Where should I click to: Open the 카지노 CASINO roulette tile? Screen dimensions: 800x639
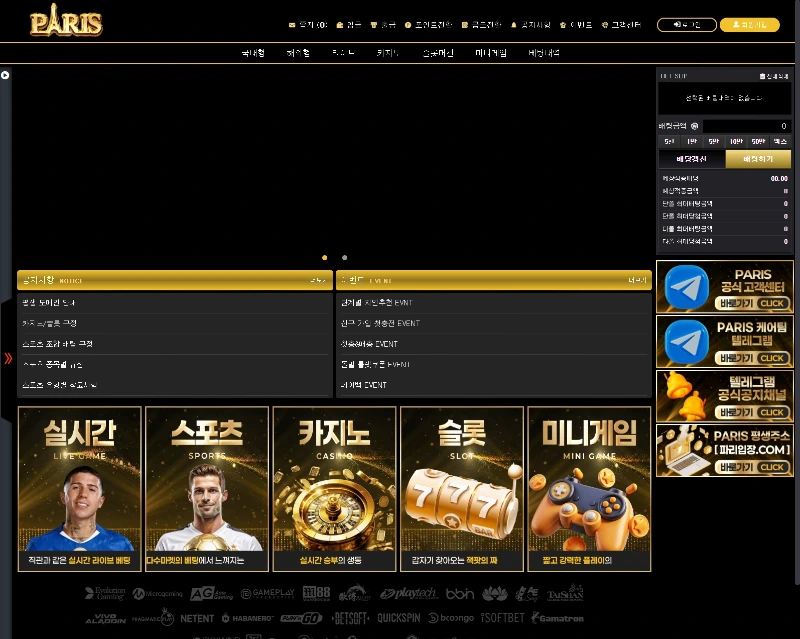pos(334,488)
